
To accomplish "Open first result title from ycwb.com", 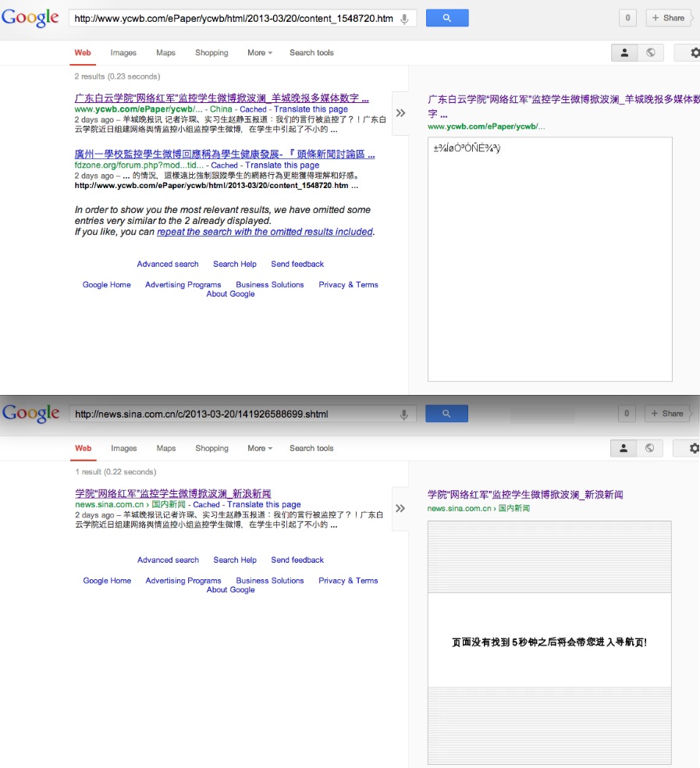I will pos(222,98).
